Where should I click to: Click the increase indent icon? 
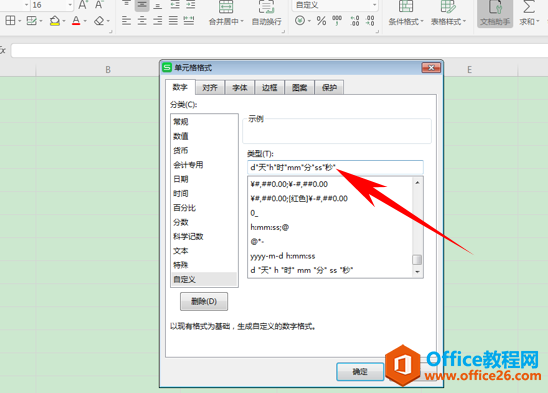[190, 5]
